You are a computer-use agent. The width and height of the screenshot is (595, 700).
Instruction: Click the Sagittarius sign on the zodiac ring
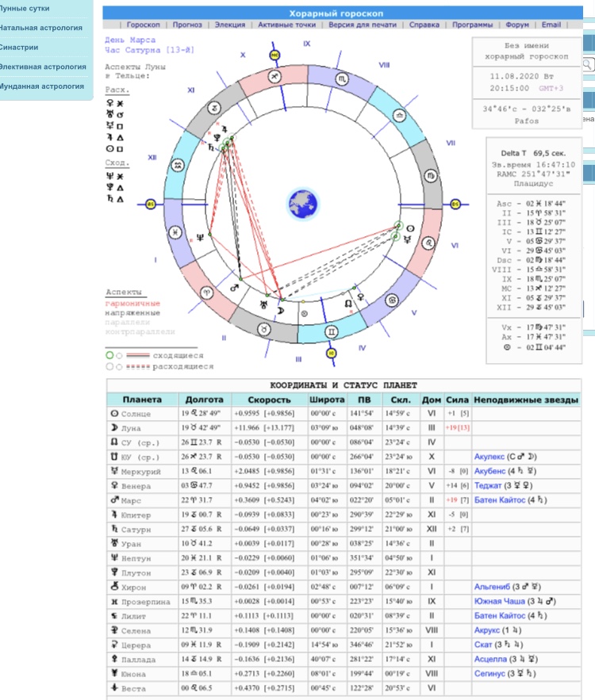(x=273, y=76)
